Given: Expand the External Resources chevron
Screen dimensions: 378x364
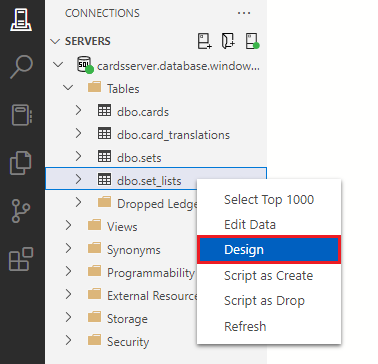Looking at the screenshot, I should (68, 295).
